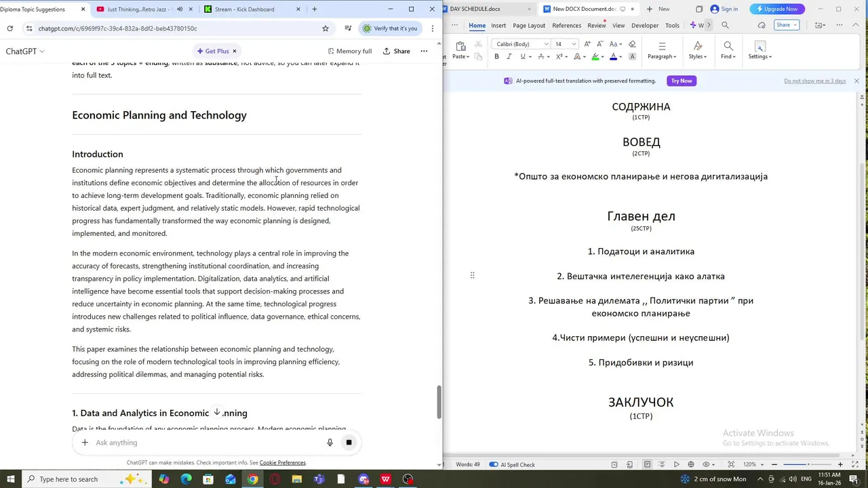Switch to Outline view in WPS status bar
868x488 pixels.
[662, 464]
